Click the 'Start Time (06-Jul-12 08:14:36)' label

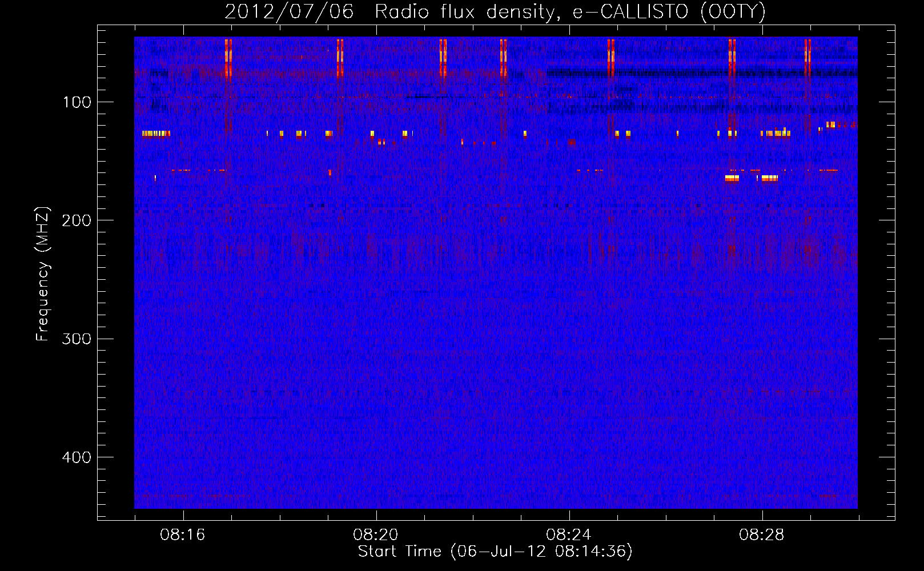click(495, 552)
